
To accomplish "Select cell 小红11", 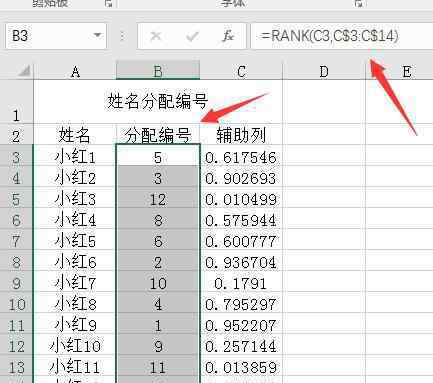I will pos(75,365).
